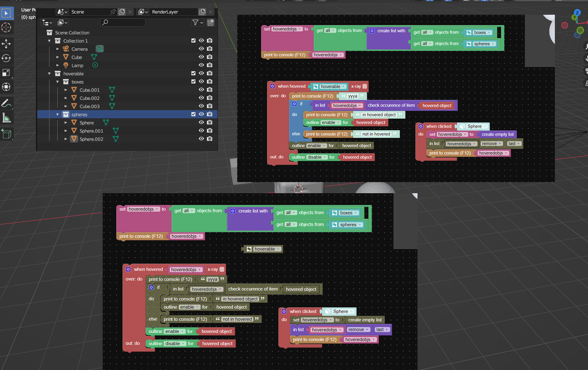Click the outliner search field
This screenshot has height=370, width=588.
click(x=123, y=23)
